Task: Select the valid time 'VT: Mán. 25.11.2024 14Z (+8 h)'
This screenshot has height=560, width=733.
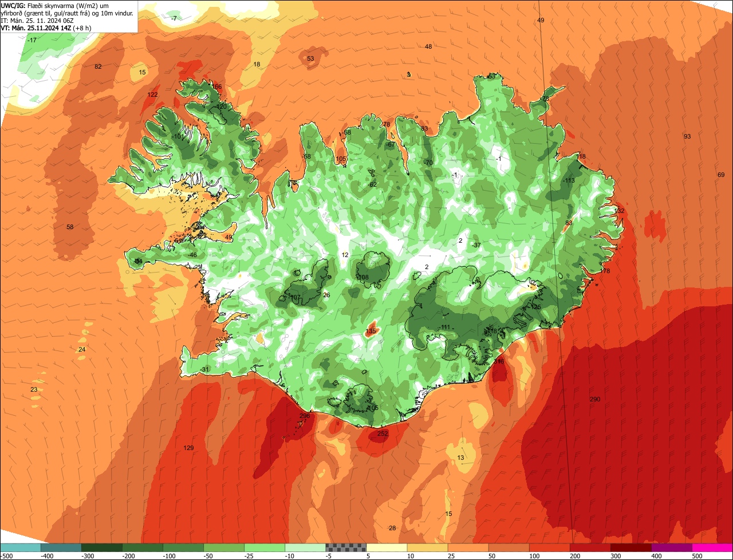Action: (x=47, y=27)
